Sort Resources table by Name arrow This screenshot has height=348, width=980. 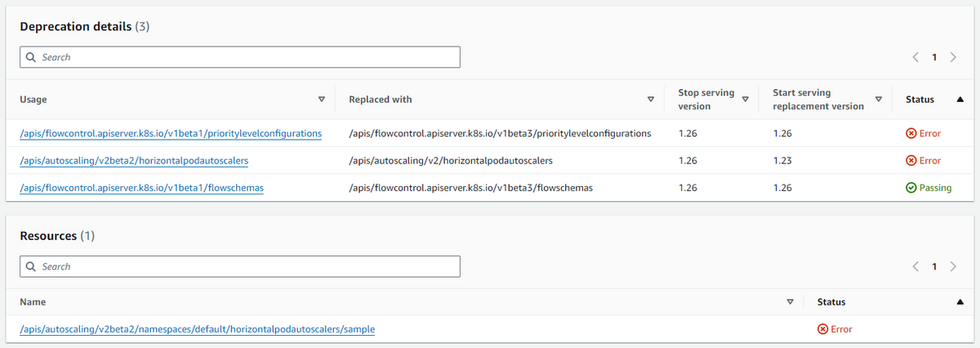(x=790, y=302)
